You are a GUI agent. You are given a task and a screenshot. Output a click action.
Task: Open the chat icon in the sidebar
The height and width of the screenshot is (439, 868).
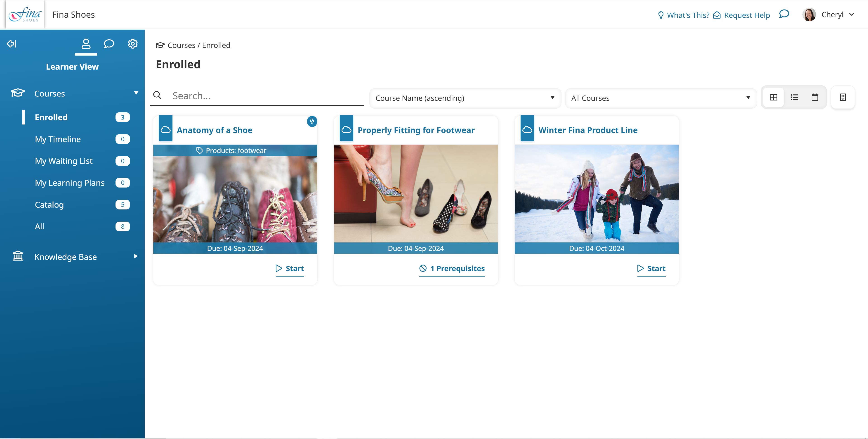pyautogui.click(x=109, y=43)
